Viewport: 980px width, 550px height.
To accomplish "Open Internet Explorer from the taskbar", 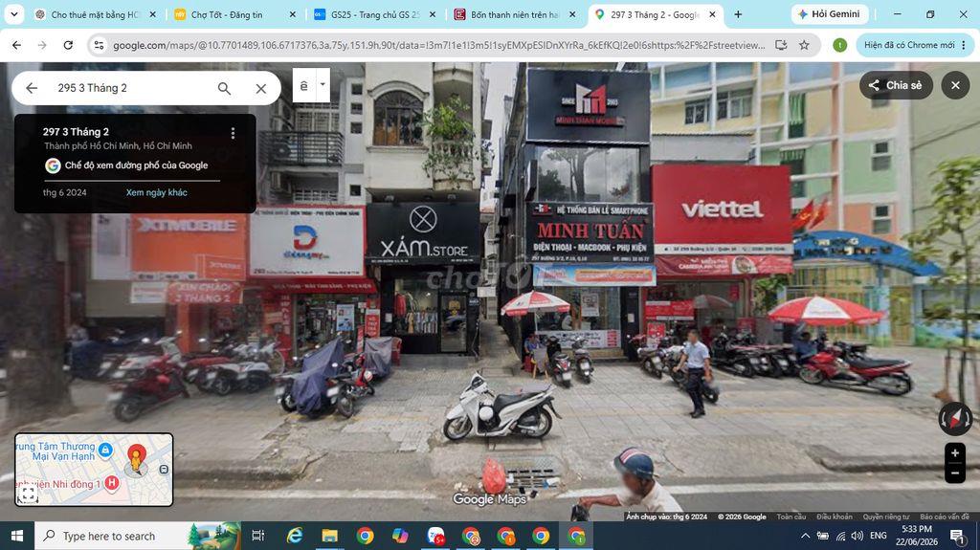I will click(295, 536).
